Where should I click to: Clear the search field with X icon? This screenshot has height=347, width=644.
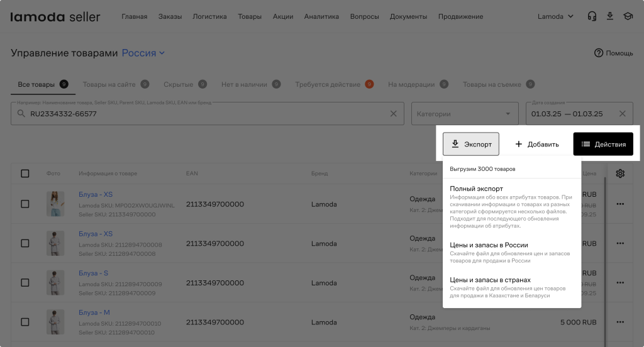coord(394,114)
